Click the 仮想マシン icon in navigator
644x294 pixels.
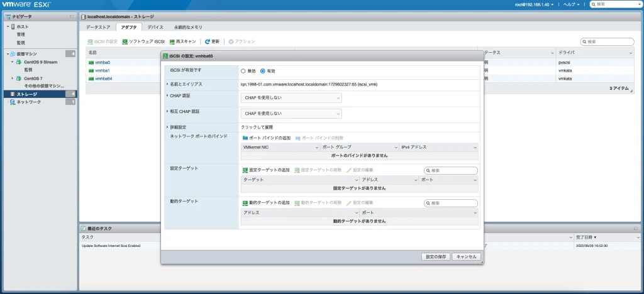(x=13, y=54)
